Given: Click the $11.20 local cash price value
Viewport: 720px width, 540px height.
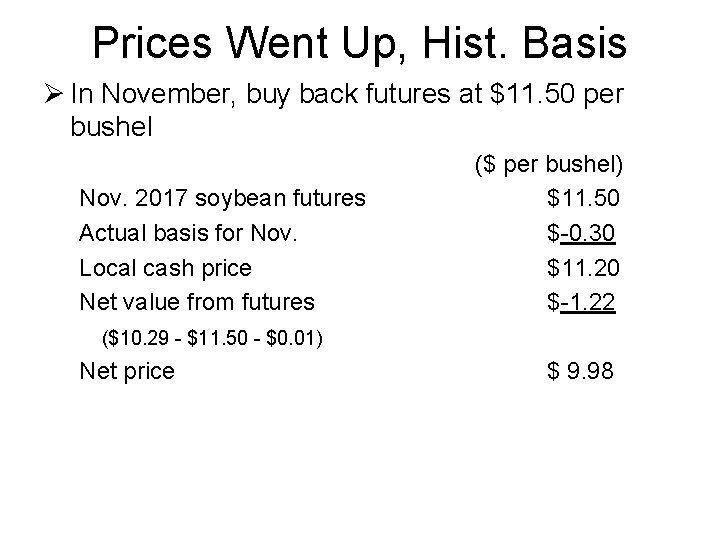Looking at the screenshot, I should click(581, 267).
